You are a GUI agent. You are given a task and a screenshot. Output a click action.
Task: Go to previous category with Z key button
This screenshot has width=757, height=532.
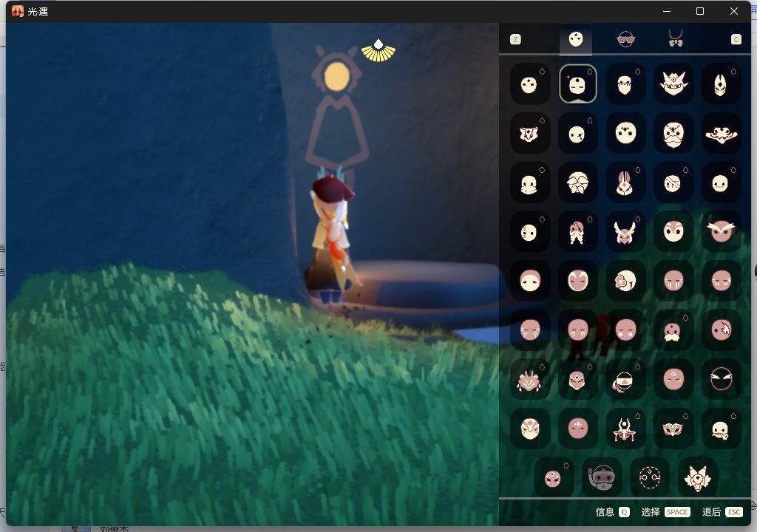tap(515, 40)
